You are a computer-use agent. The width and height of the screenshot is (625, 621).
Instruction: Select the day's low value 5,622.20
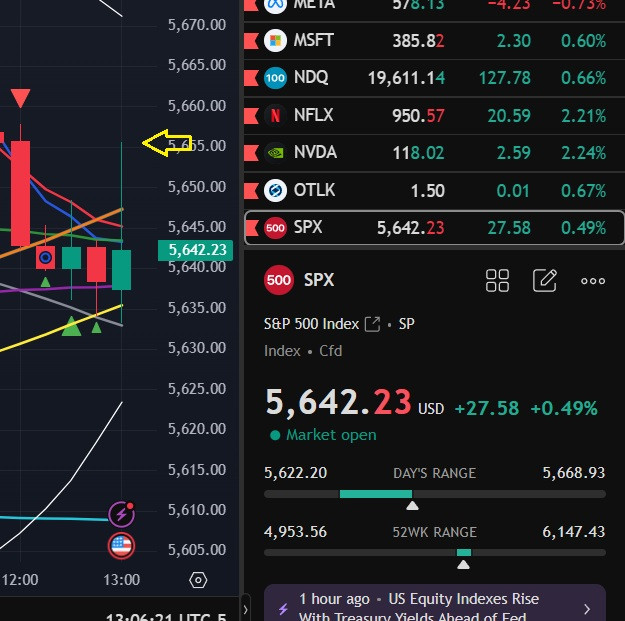[x=295, y=473]
